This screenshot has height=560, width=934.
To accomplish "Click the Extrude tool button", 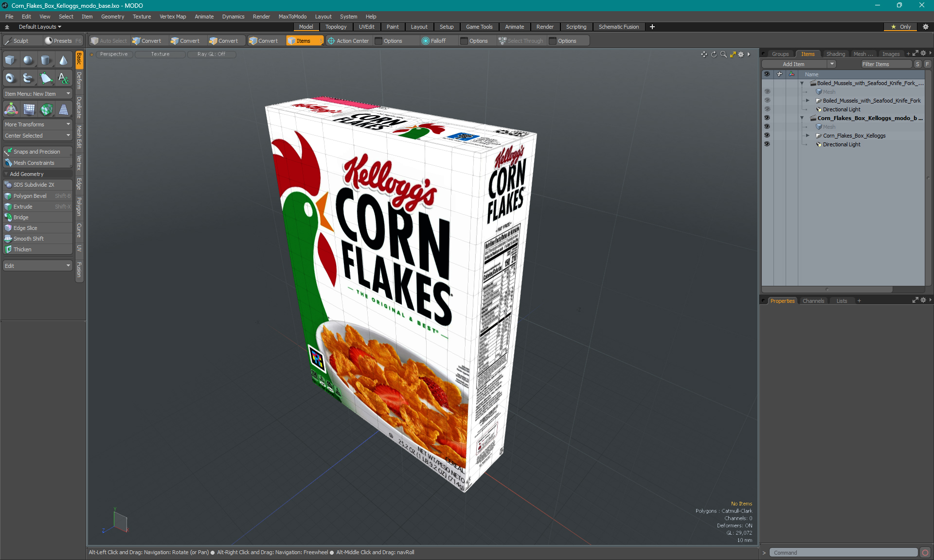I will (x=37, y=207).
